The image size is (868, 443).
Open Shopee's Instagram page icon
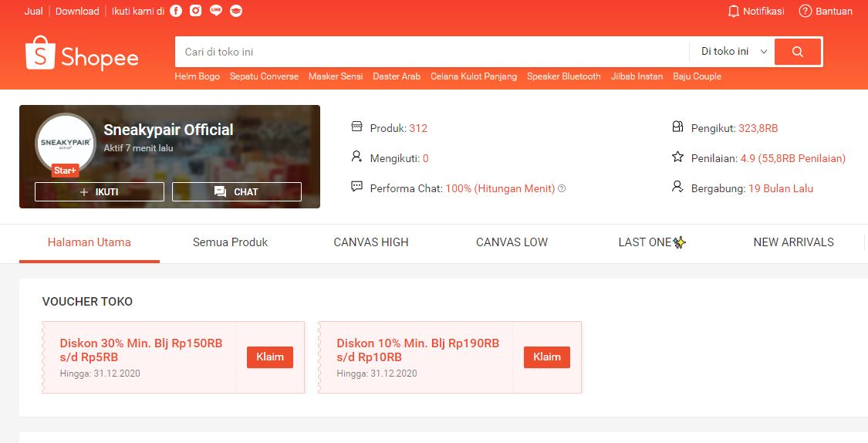point(196,11)
